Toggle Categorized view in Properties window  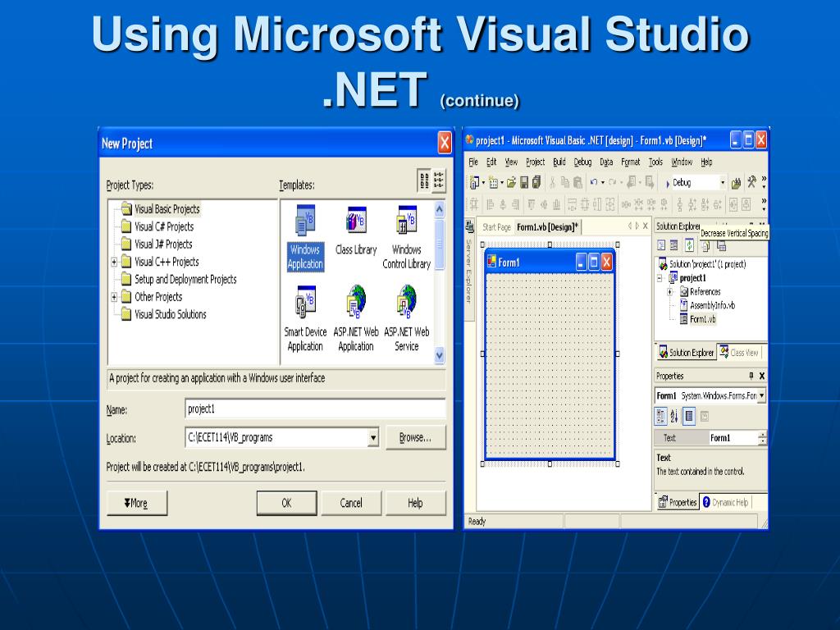click(660, 416)
